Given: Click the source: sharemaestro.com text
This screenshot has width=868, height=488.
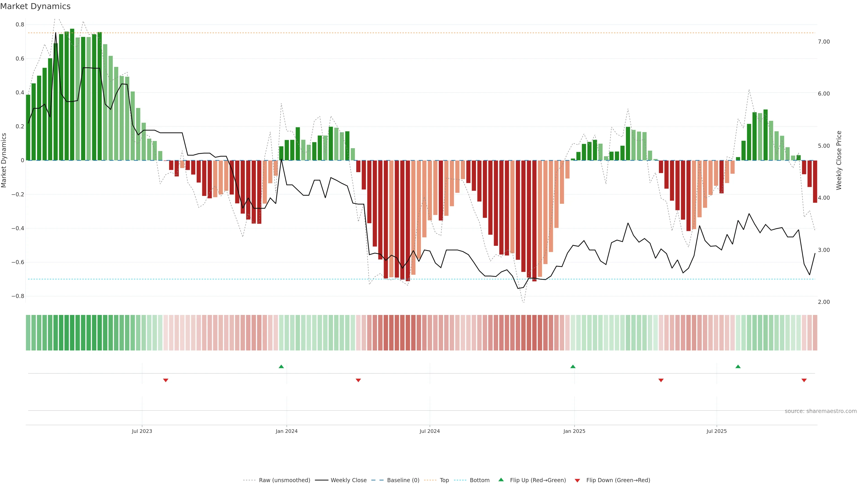Looking at the screenshot, I should tap(821, 411).
